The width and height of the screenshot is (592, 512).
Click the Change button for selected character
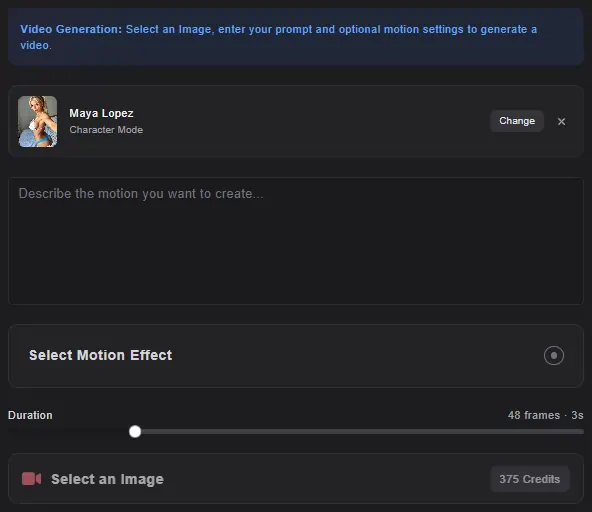coord(517,121)
